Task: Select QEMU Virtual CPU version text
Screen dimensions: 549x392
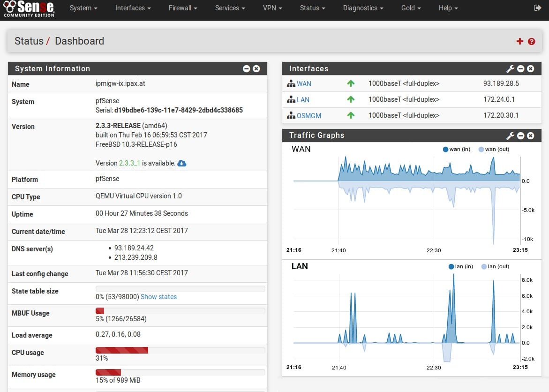Action: pyautogui.click(x=139, y=196)
